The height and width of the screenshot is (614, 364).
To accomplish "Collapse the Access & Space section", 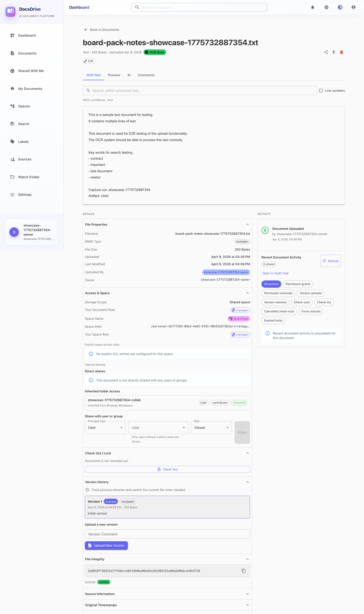I will coord(248,293).
